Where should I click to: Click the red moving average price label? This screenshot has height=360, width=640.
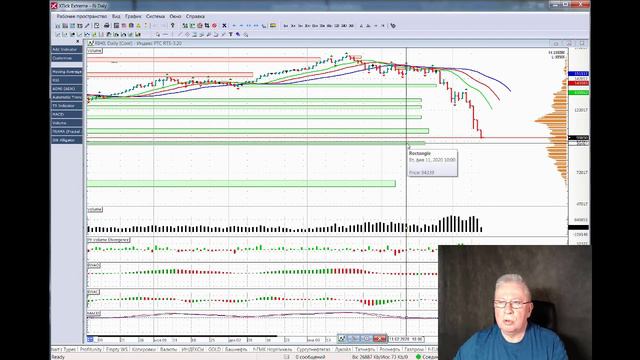pos(578,83)
